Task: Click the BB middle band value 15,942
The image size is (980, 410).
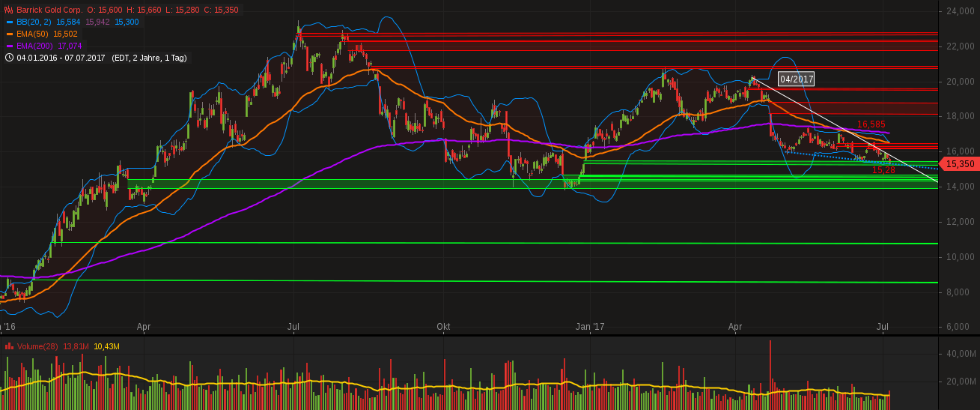Action: coord(98,22)
